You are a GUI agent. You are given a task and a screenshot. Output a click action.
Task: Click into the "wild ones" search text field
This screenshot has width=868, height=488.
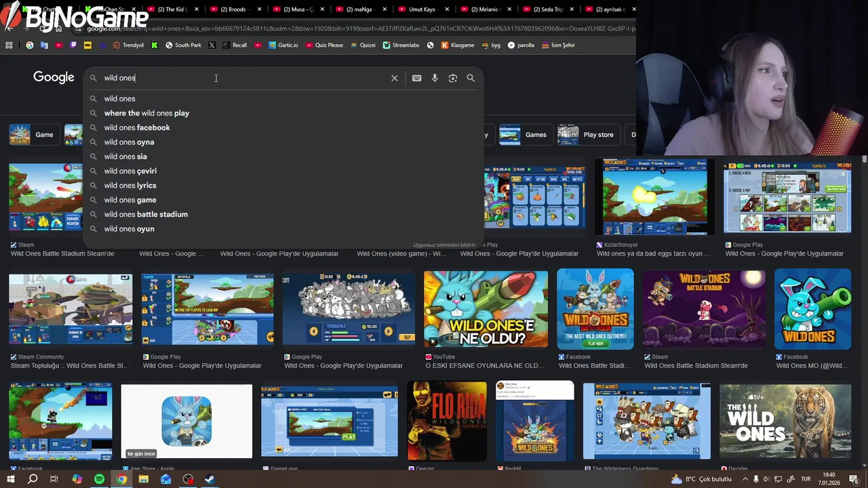244,78
